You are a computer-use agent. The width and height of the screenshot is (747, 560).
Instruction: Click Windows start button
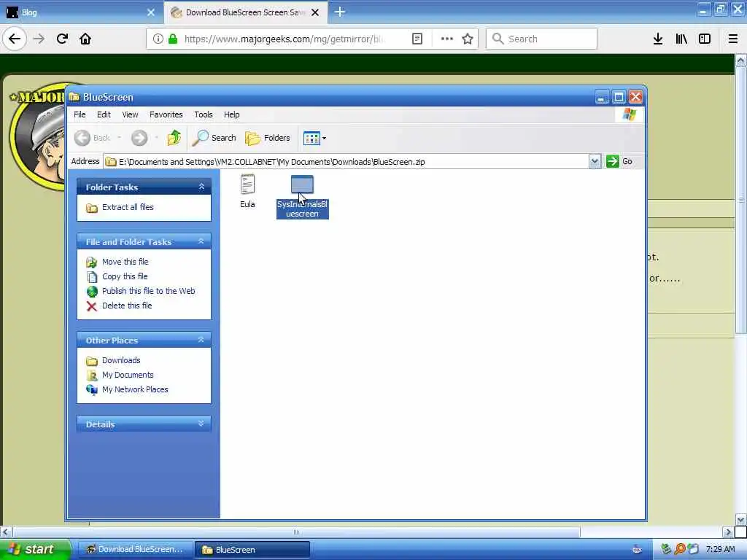point(35,550)
